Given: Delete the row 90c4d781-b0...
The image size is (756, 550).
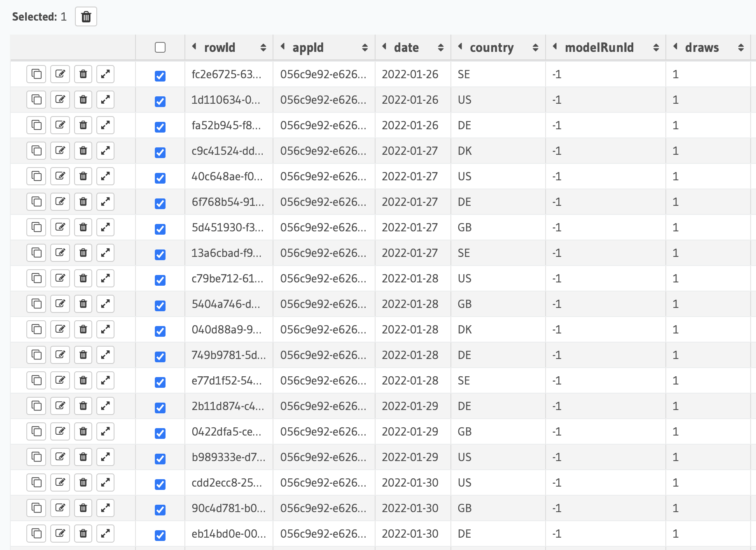Looking at the screenshot, I should (x=83, y=508).
